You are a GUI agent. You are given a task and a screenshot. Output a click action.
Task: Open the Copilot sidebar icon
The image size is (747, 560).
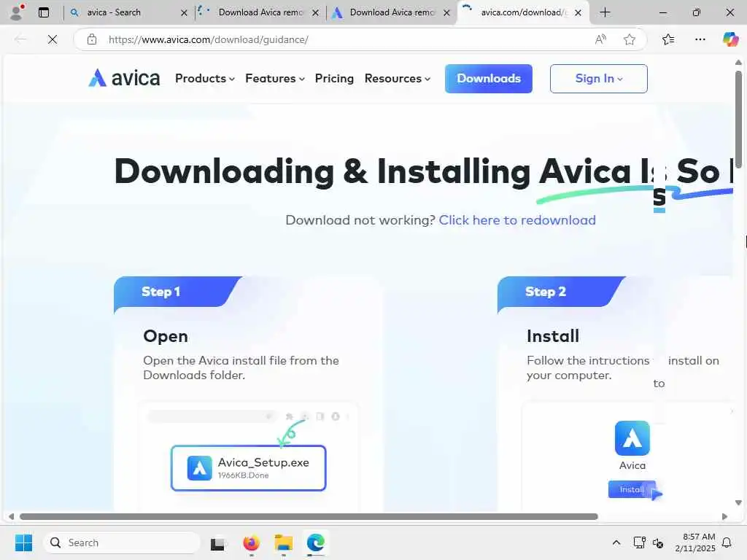730,39
